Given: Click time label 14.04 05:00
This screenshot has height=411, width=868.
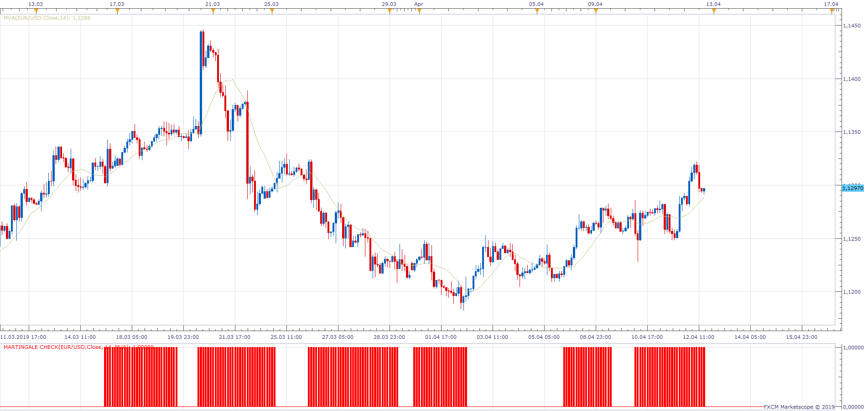Looking at the screenshot, I should coord(750,337).
